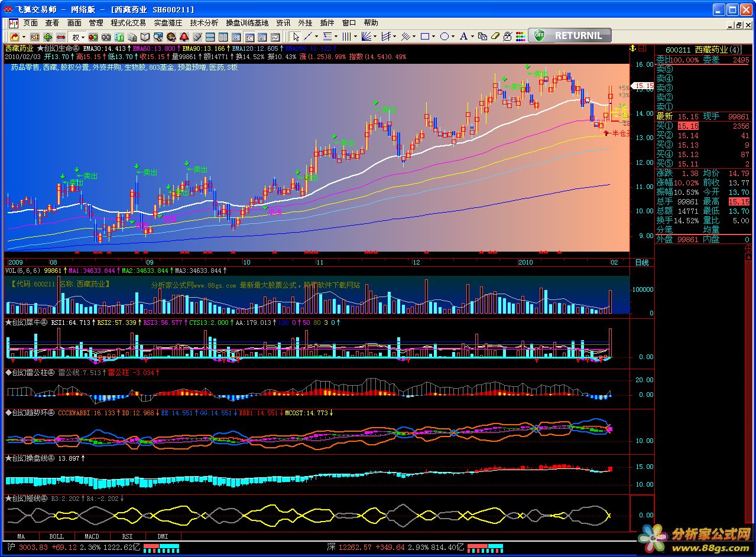This screenshot has width=756, height=557.
Task: Expand the text tool dropdown arrow
Action: pos(472,37)
